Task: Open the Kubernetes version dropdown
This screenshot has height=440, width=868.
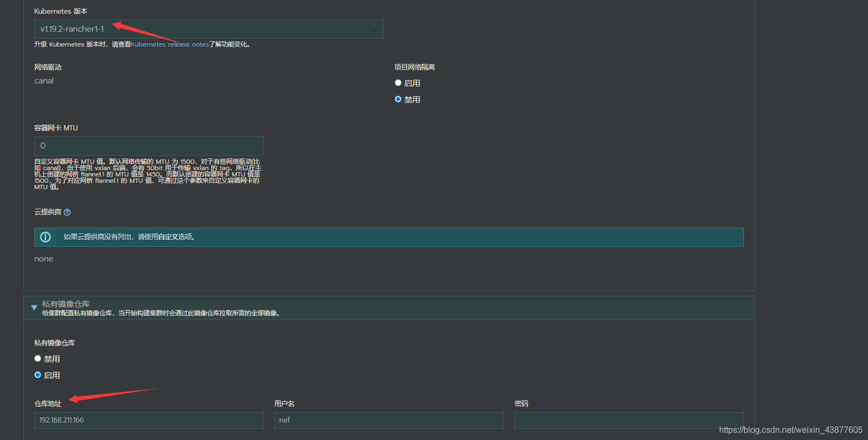Action: 208,29
